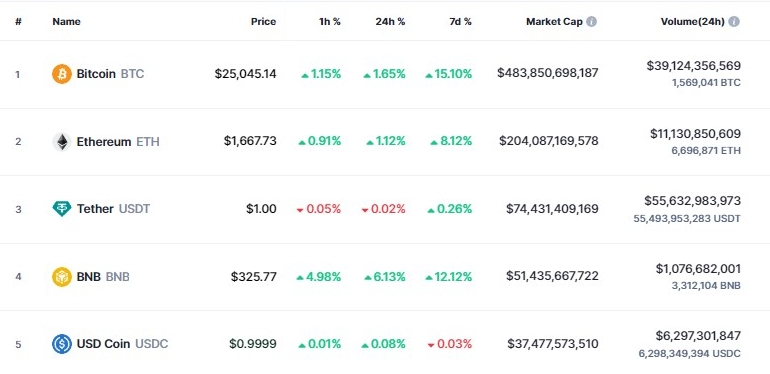
Task: Sort the table by Price column
Action: pos(264,22)
